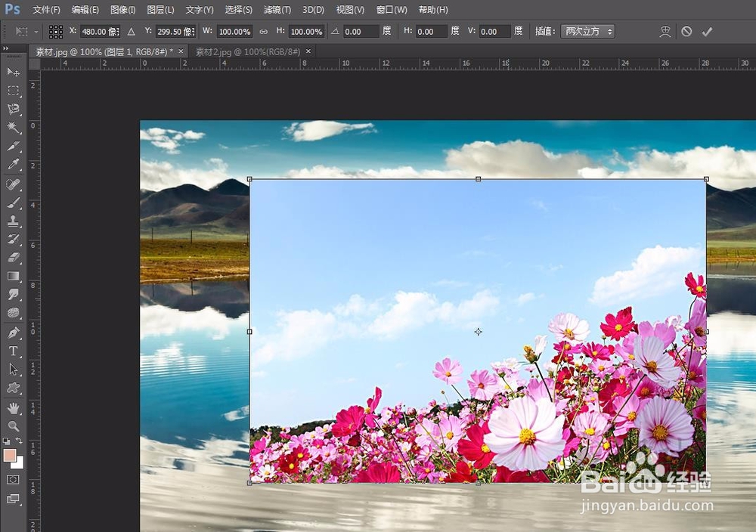Viewport: 756px width, 532px height.
Task: Open the 帮助(H) menu
Action: point(433,10)
